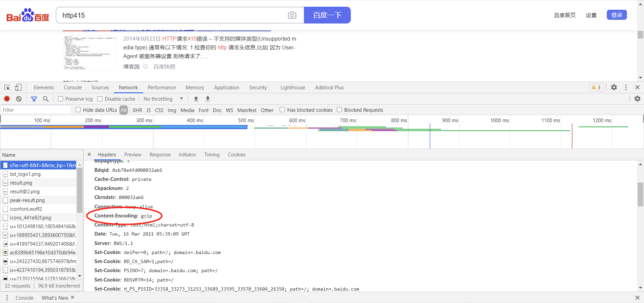Image resolution: width=644 pixels, height=303 pixels.
Task: Check the Hide data URLs option
Action: (78, 110)
